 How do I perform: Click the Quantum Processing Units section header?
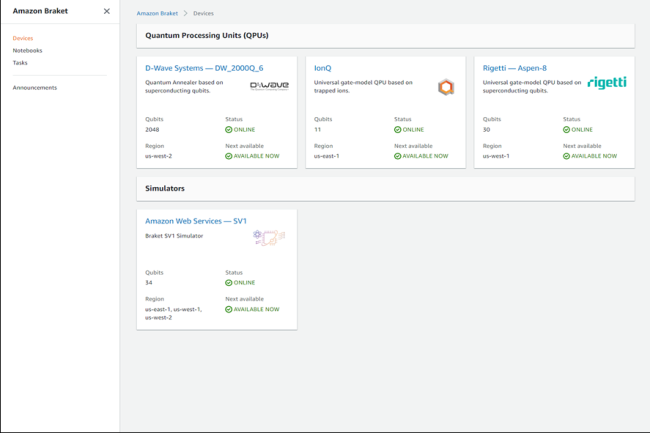pyautogui.click(x=207, y=35)
